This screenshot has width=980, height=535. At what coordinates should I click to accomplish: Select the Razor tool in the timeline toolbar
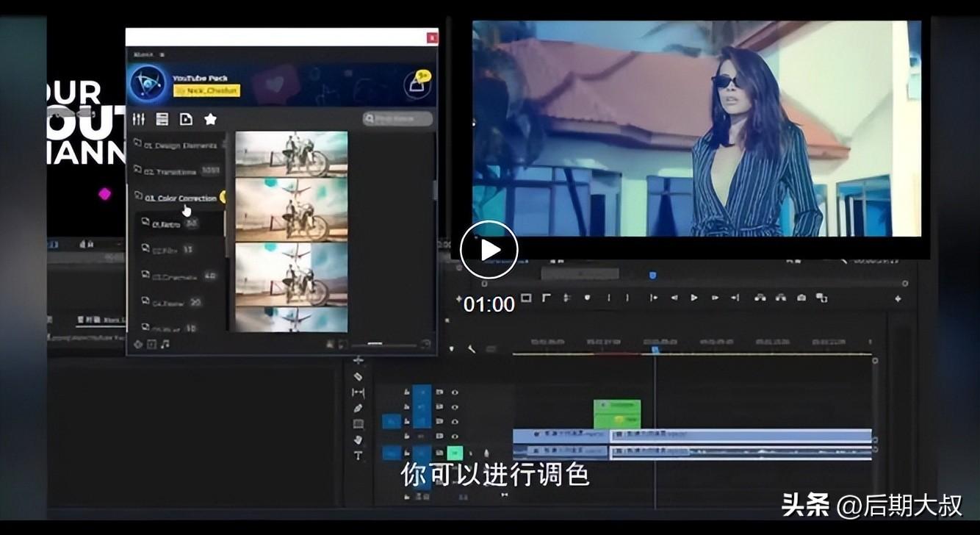[x=359, y=376]
